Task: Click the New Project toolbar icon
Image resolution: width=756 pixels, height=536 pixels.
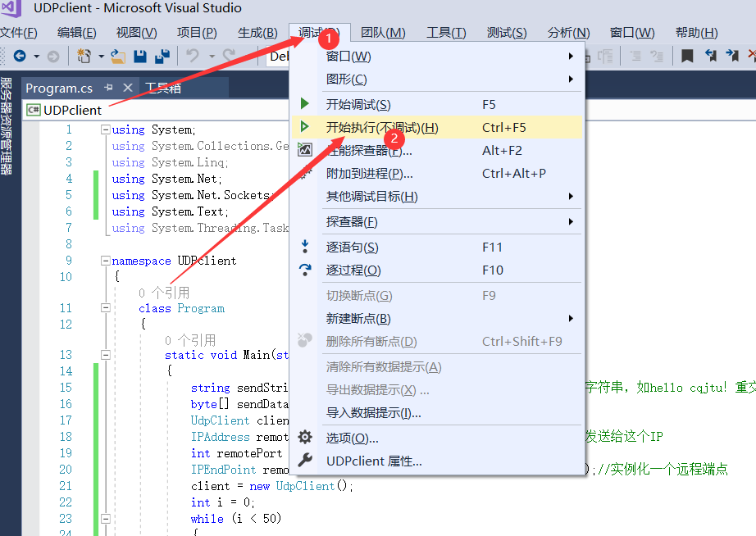Action: (84, 57)
